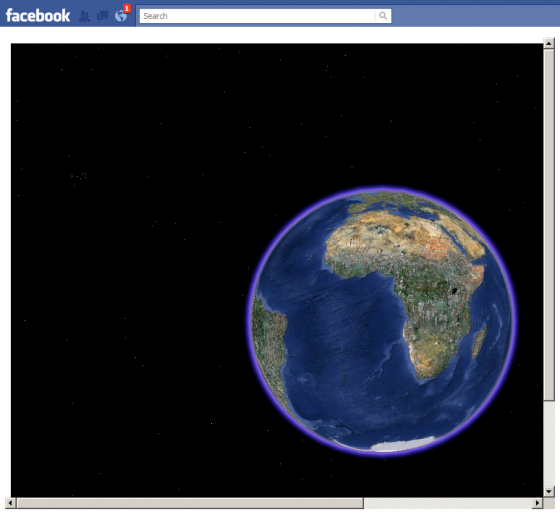
Task: Click the facebook logo
Action: pos(38,16)
